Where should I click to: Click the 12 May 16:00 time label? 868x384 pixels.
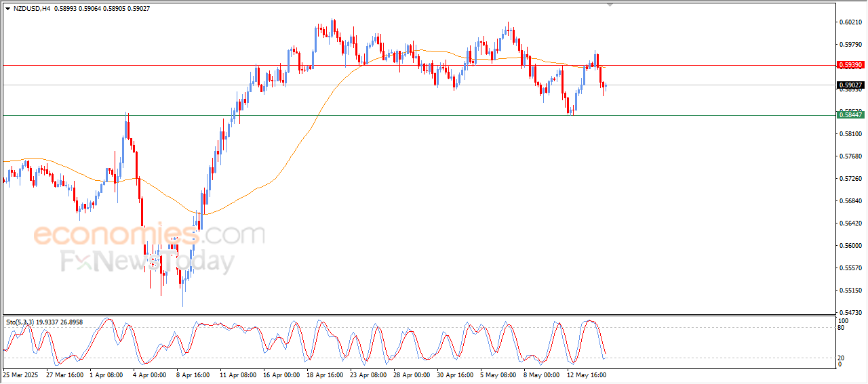[588, 374]
